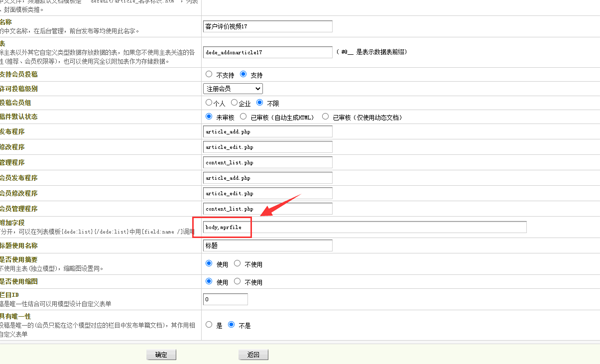Click the added-fields input containing body,mprfile
This screenshot has width=600, height=364.
(365, 227)
